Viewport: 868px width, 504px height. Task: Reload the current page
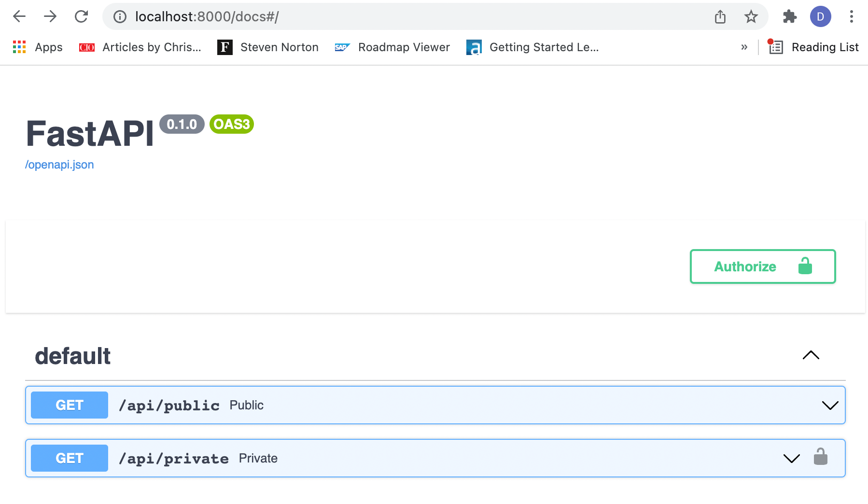pos(81,17)
